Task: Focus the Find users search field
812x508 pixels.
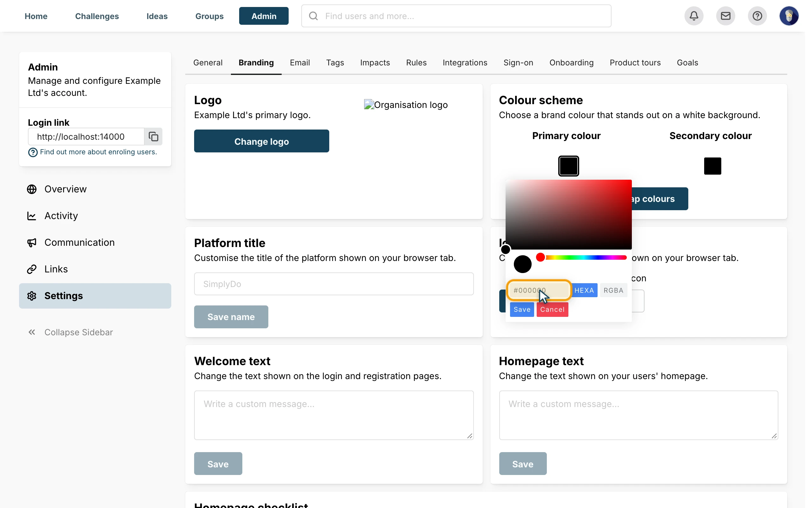Action: 456,16
